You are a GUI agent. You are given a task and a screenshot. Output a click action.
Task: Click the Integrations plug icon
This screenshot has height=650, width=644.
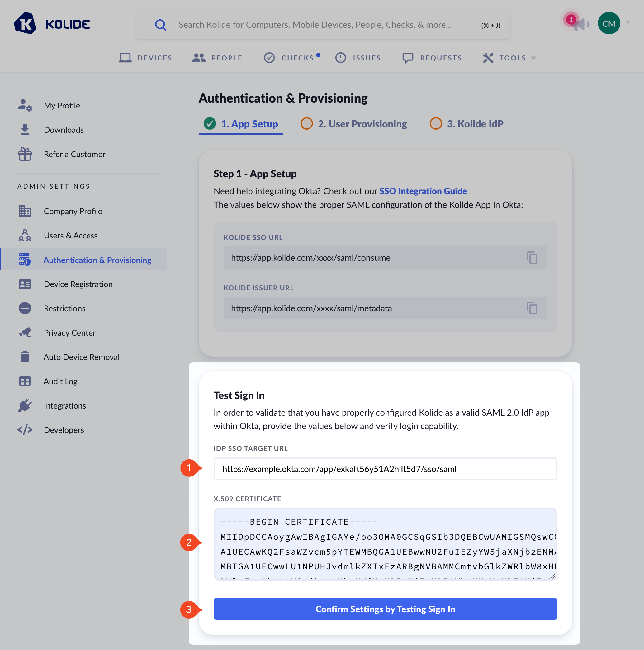click(25, 405)
